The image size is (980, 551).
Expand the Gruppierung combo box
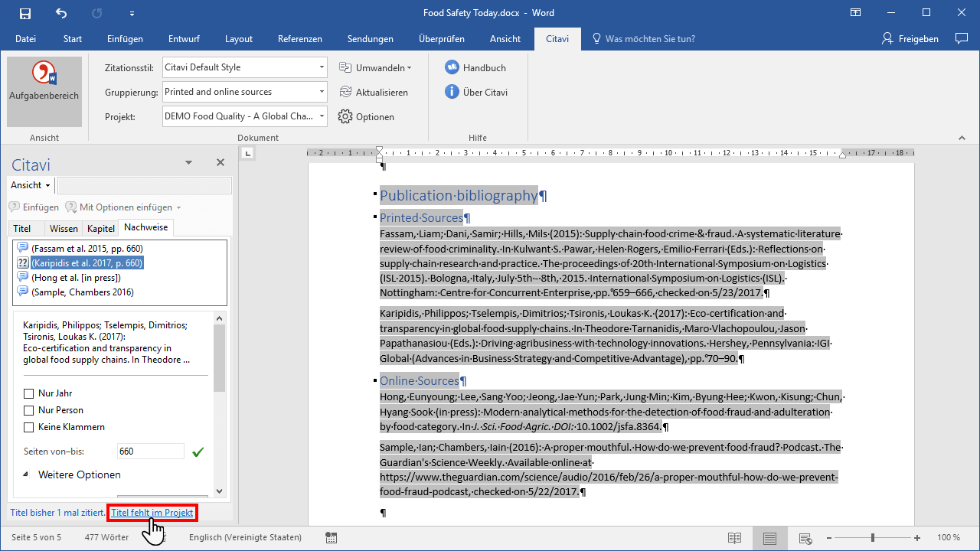[322, 92]
